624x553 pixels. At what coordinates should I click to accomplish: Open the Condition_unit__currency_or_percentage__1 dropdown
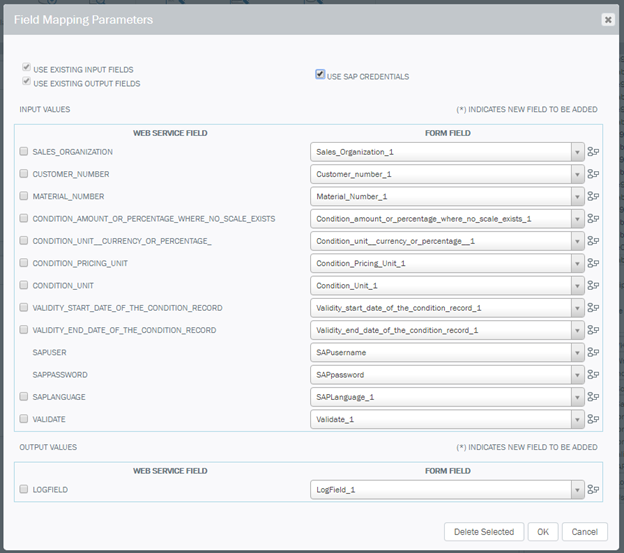click(447, 241)
